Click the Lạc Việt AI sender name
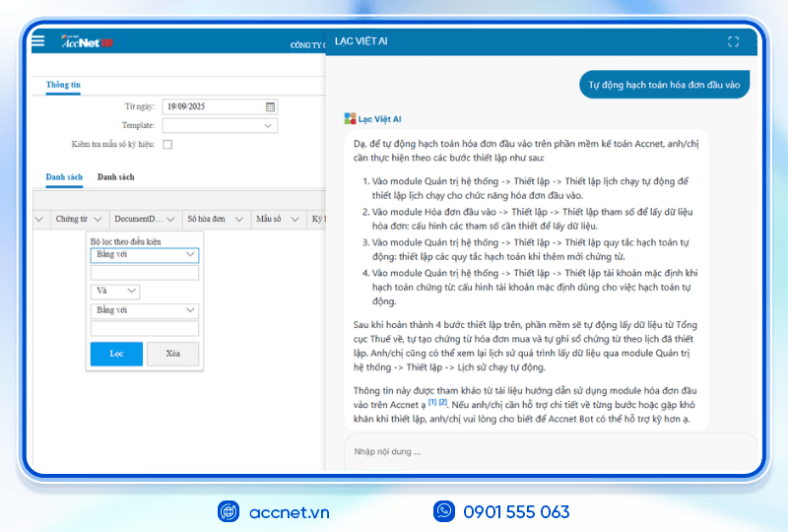This screenshot has height=532, width=788. [x=379, y=119]
